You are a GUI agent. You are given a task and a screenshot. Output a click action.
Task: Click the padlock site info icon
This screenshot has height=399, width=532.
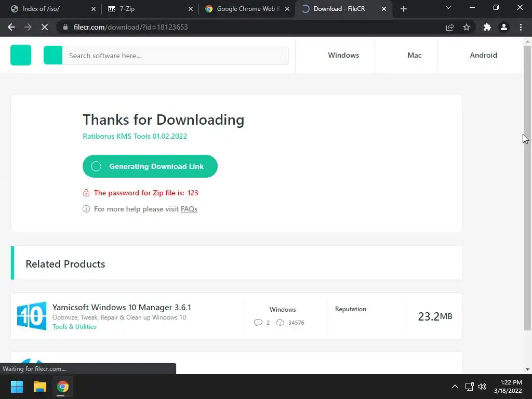pos(65,27)
